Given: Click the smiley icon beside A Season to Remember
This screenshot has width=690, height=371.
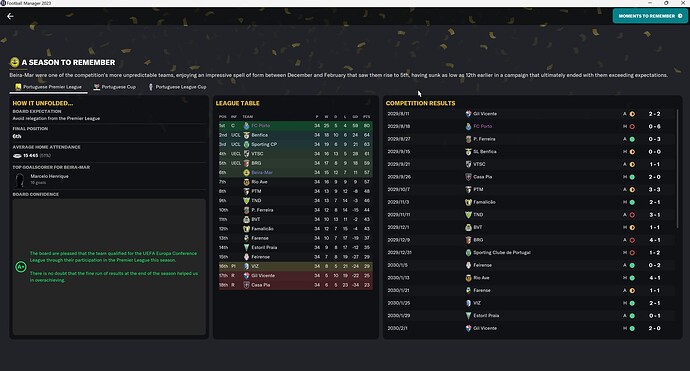Looking at the screenshot, I should (x=15, y=62).
